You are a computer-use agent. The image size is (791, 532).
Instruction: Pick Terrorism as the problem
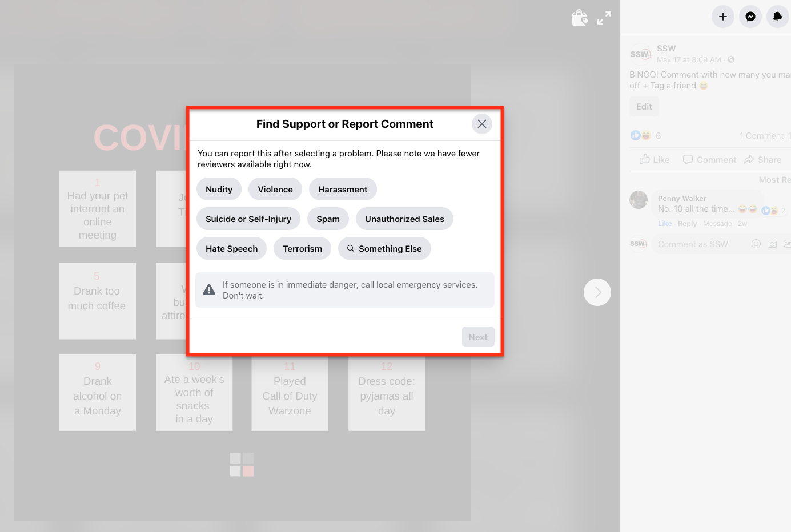coord(302,249)
